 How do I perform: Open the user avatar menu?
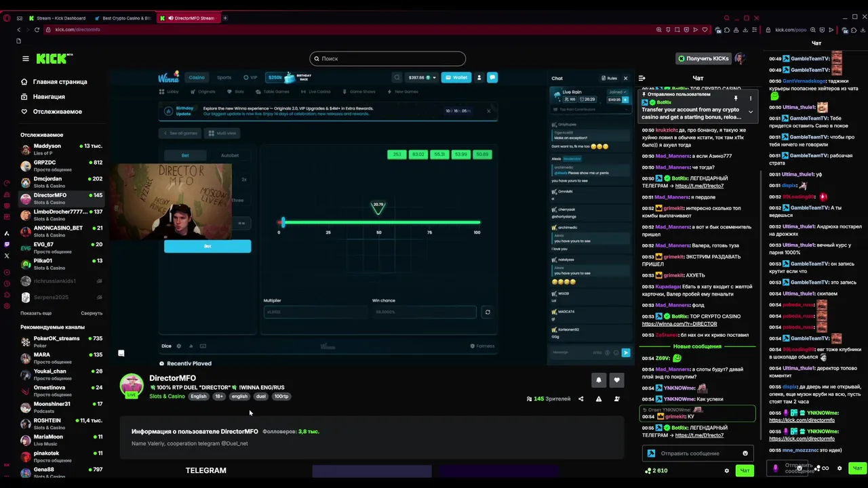click(740, 58)
